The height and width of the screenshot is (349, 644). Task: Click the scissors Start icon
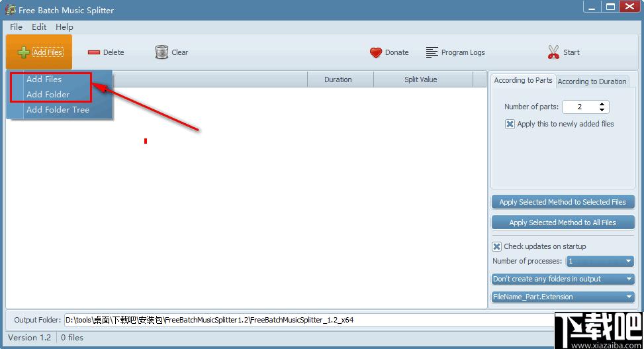[x=553, y=52]
